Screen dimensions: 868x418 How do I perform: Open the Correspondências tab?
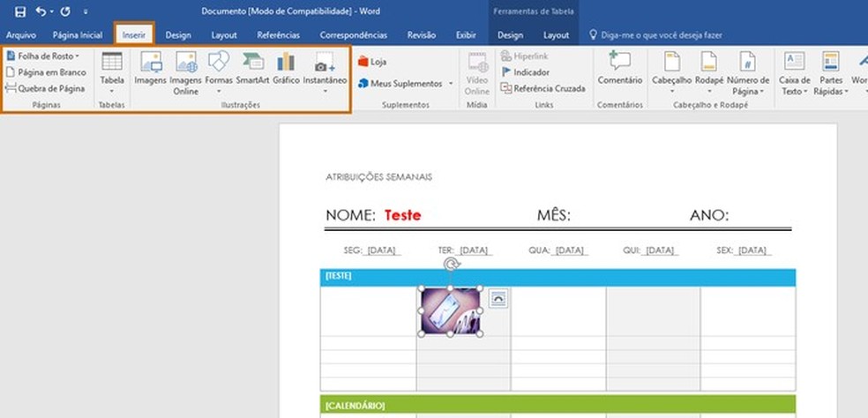(353, 35)
